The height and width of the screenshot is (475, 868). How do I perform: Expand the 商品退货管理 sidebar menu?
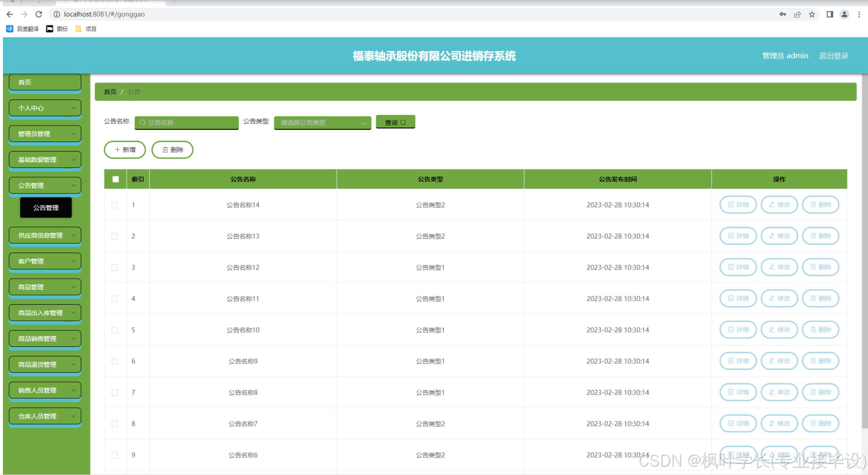pyautogui.click(x=45, y=364)
